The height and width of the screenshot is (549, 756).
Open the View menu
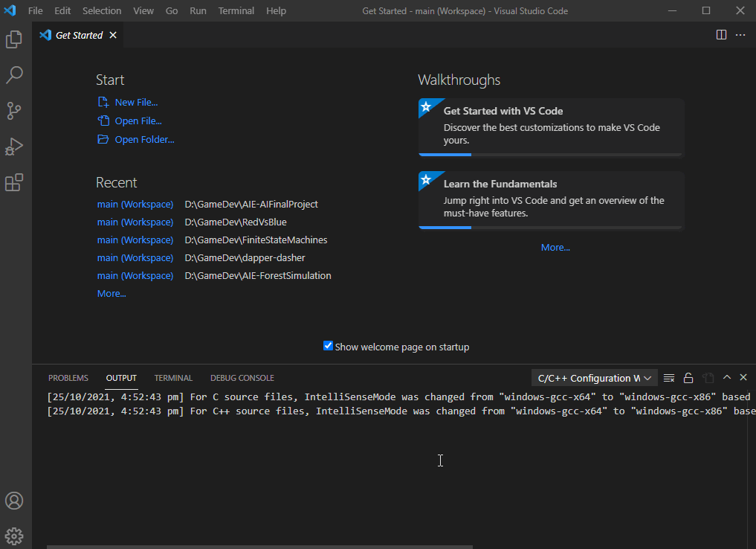pos(143,10)
